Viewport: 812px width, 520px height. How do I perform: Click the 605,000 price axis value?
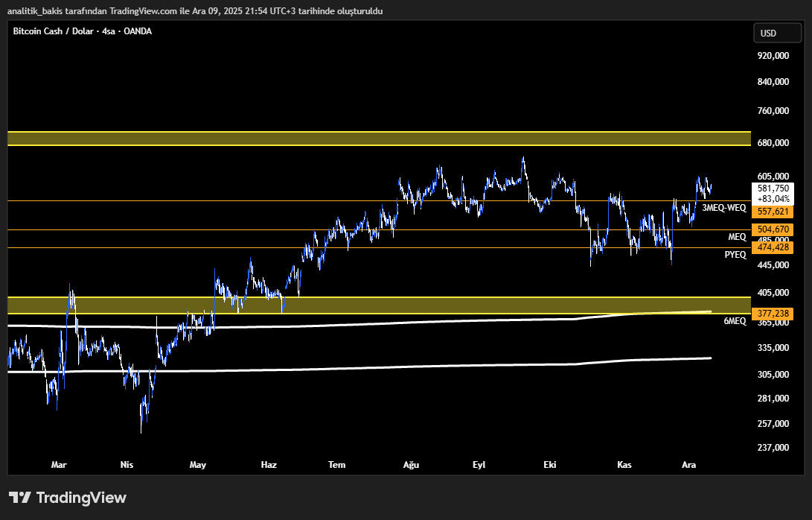click(x=773, y=177)
